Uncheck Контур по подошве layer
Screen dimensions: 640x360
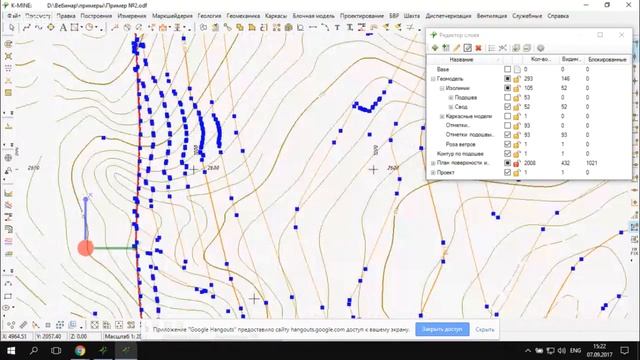click(x=507, y=154)
